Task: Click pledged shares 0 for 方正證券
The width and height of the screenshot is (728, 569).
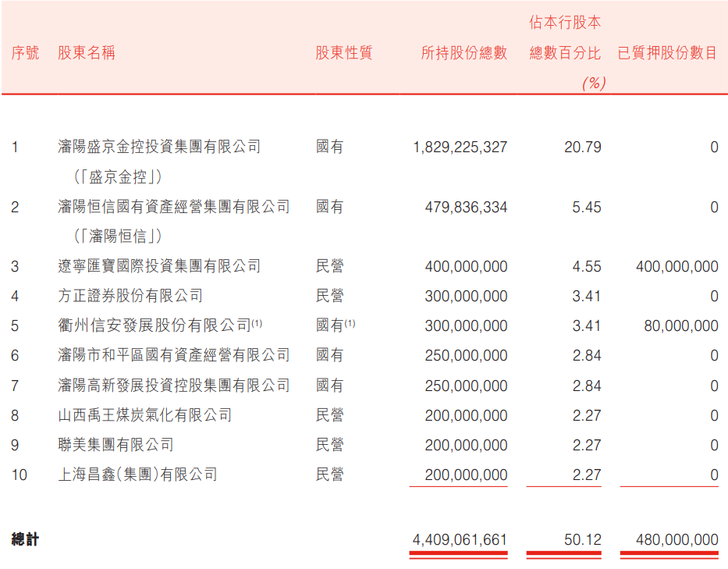Action: tap(715, 297)
